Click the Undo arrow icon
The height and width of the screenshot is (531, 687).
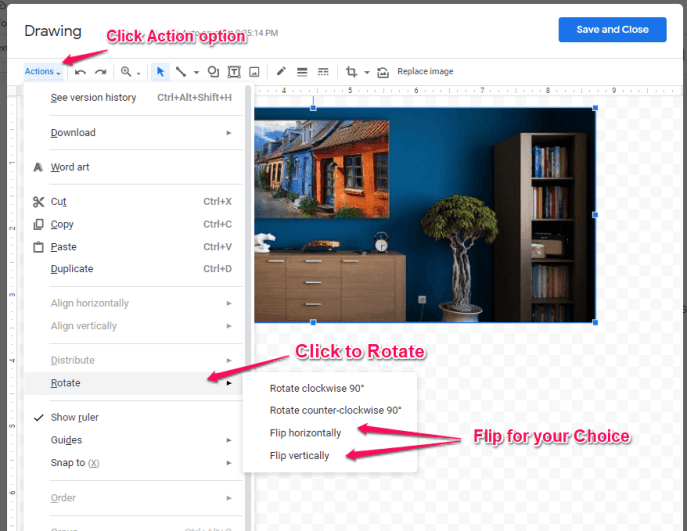click(80, 71)
